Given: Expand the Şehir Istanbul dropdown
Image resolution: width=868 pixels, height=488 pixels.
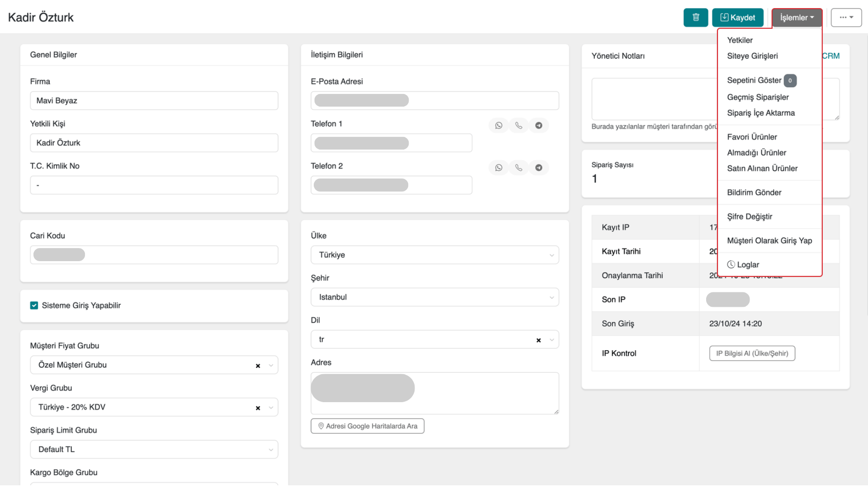Looking at the screenshot, I should (x=434, y=297).
